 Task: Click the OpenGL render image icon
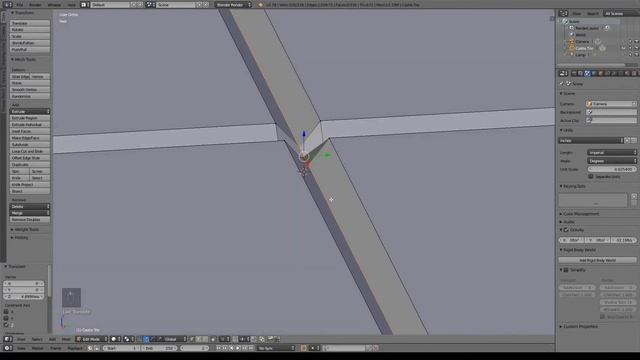click(270, 339)
